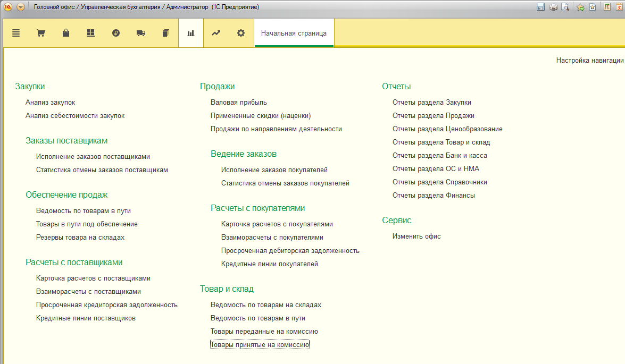Click the Print icon in title bar

click(x=553, y=7)
